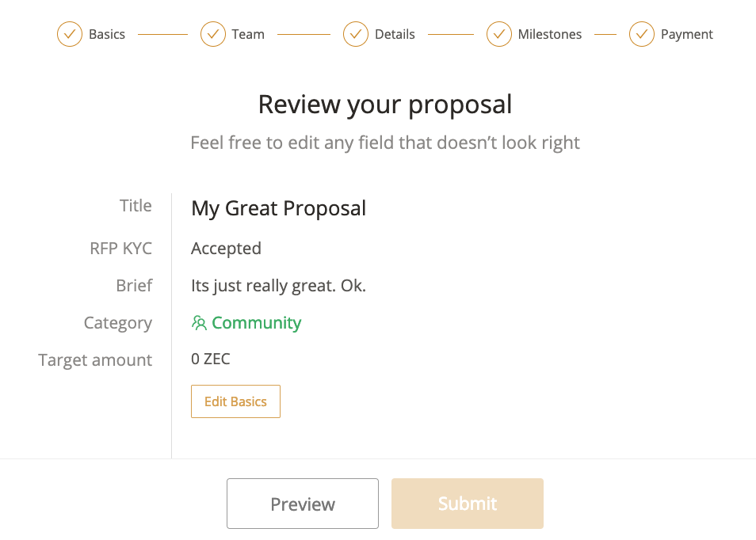
Task: Select the Payment step label
Action: (687, 34)
